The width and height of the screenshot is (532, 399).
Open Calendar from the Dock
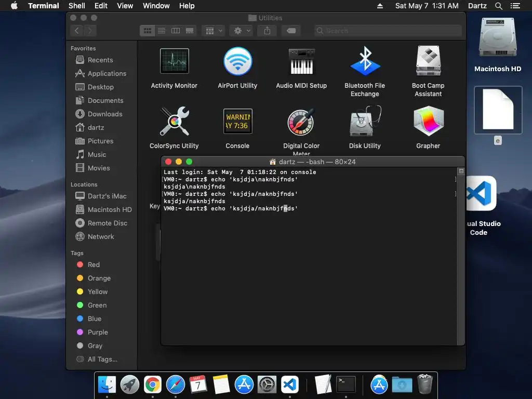(198, 385)
